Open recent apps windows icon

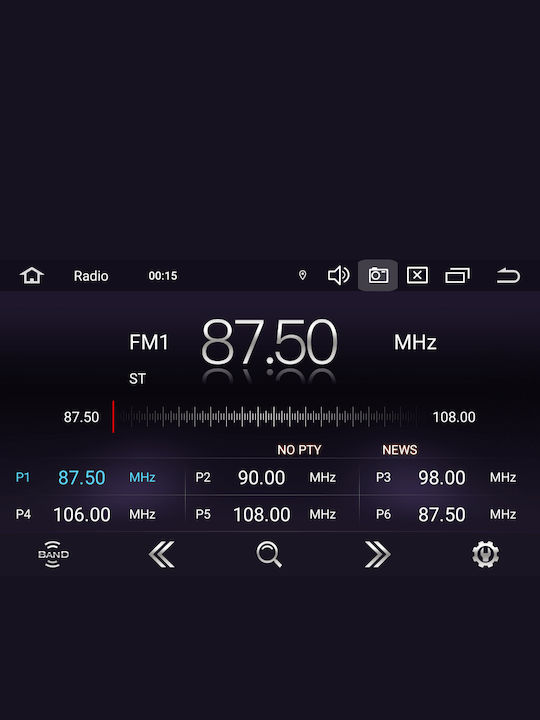pyautogui.click(x=457, y=276)
